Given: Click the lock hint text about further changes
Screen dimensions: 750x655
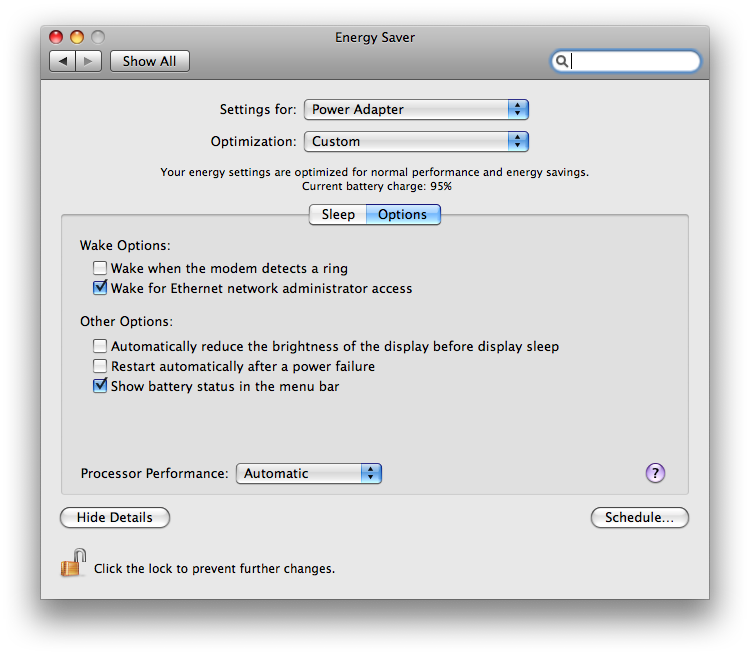Looking at the screenshot, I should [x=214, y=568].
